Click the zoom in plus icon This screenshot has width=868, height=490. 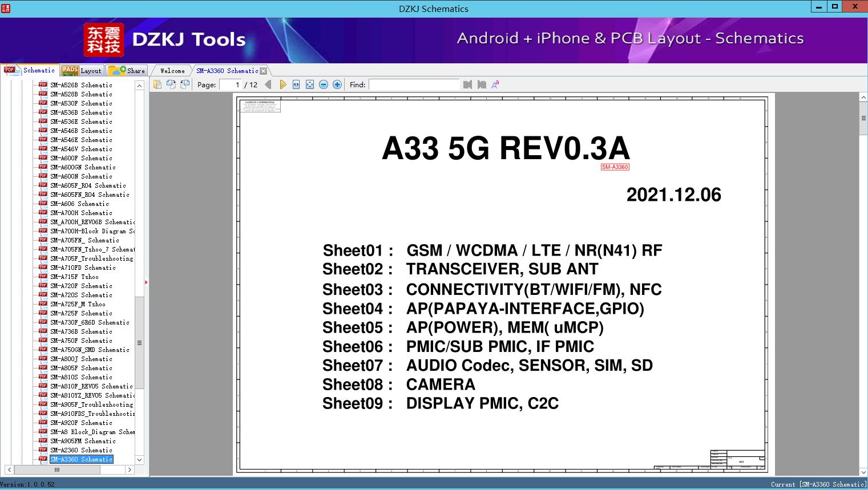tap(337, 84)
